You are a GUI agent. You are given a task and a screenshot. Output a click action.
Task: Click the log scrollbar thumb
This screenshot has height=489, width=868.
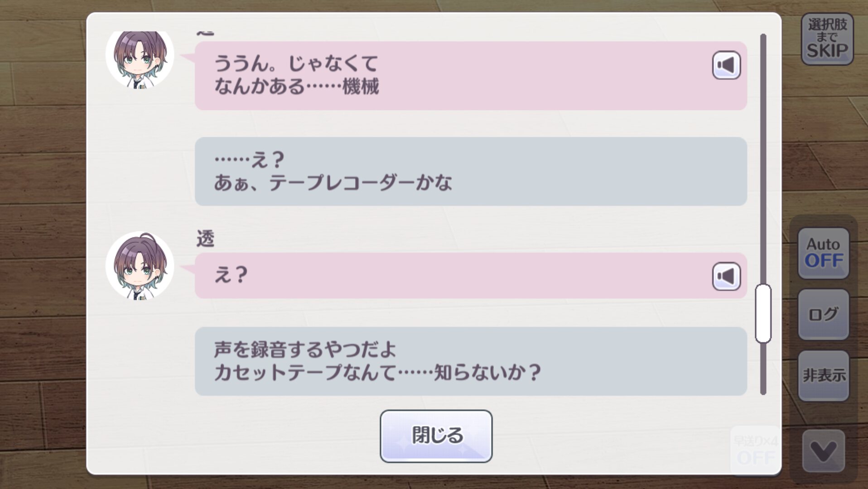pyautogui.click(x=763, y=313)
